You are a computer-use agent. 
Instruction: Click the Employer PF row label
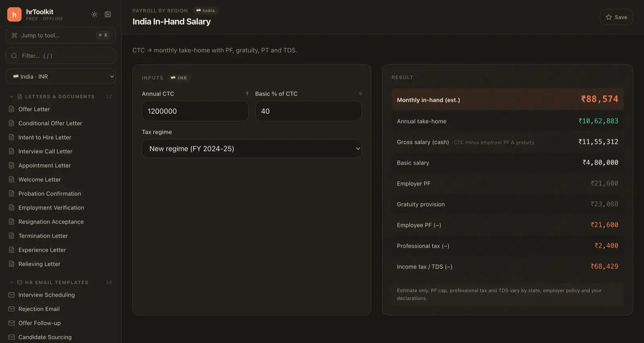pos(414,184)
